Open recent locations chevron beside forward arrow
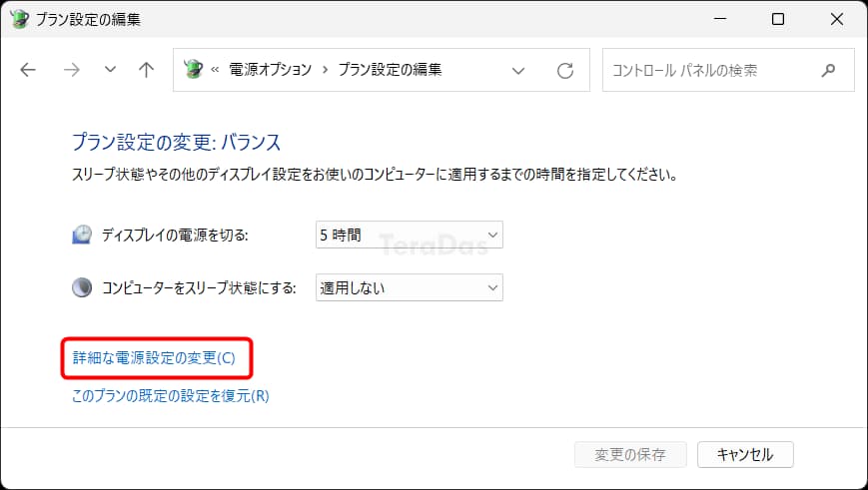 [x=110, y=70]
